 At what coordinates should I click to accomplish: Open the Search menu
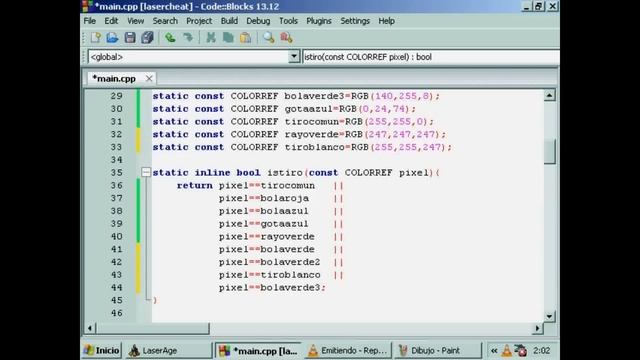165,21
